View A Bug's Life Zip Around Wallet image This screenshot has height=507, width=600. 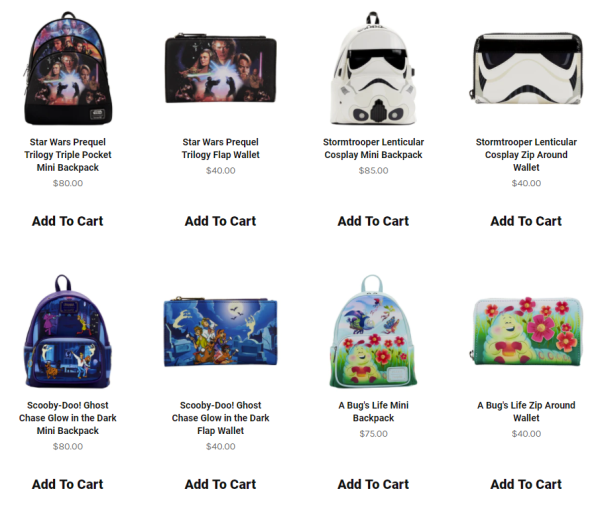tap(526, 331)
